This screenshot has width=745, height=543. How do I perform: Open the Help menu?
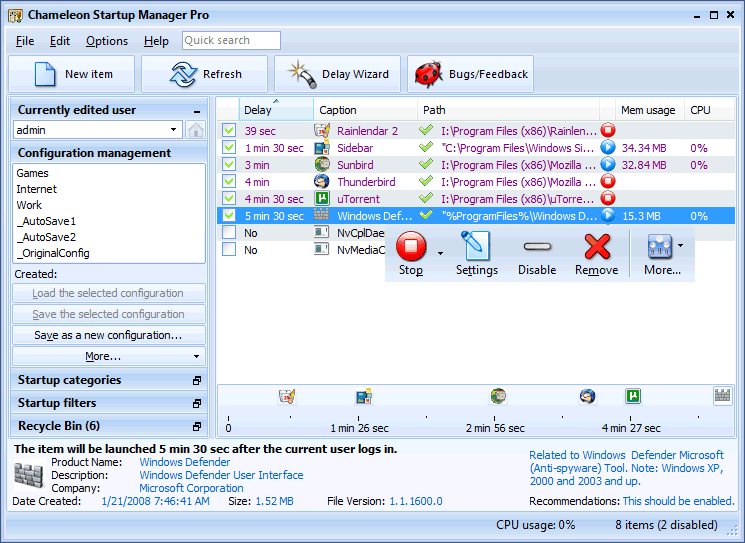pos(156,41)
